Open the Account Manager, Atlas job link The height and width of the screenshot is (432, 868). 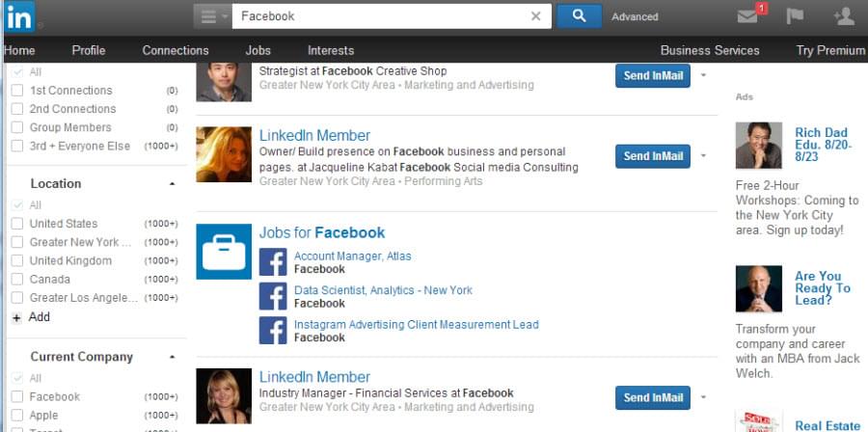(x=353, y=256)
